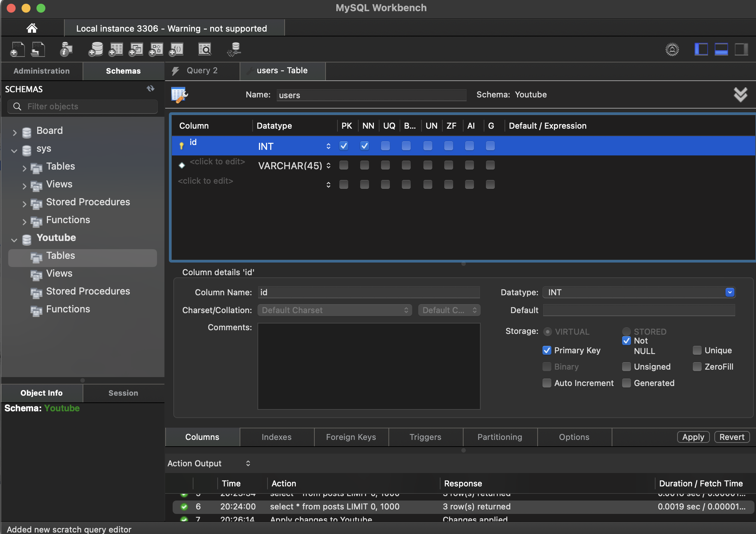Check the Unsigned option
Image resolution: width=756 pixels, height=534 pixels.
627,367
